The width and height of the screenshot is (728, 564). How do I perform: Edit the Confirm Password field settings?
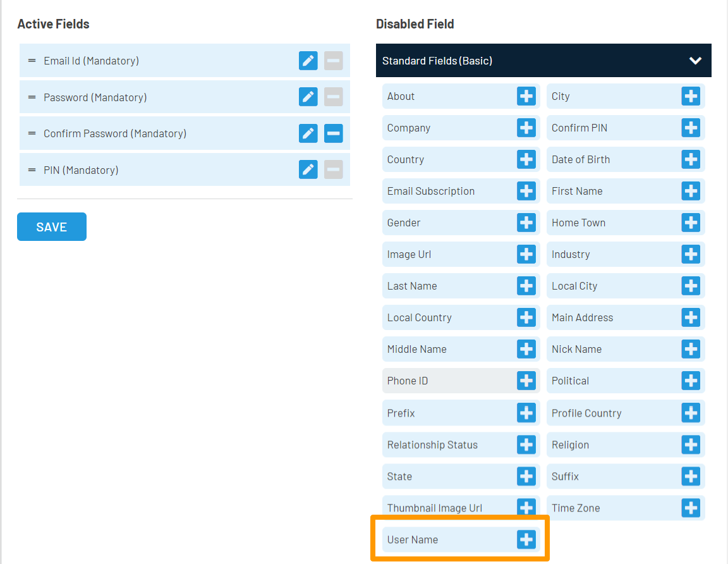coord(308,133)
